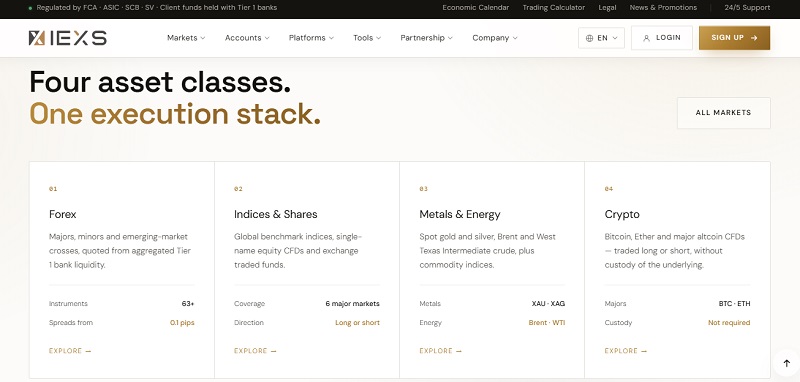Click the LOGIN button
This screenshot has height=382, width=800.
click(662, 38)
